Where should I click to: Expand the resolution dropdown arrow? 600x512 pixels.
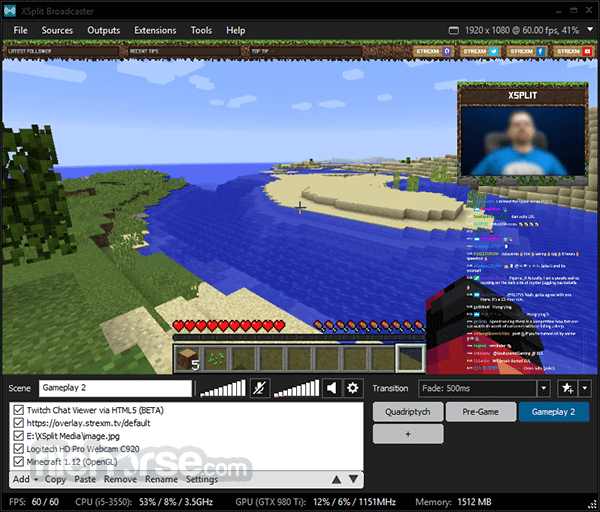(x=590, y=30)
